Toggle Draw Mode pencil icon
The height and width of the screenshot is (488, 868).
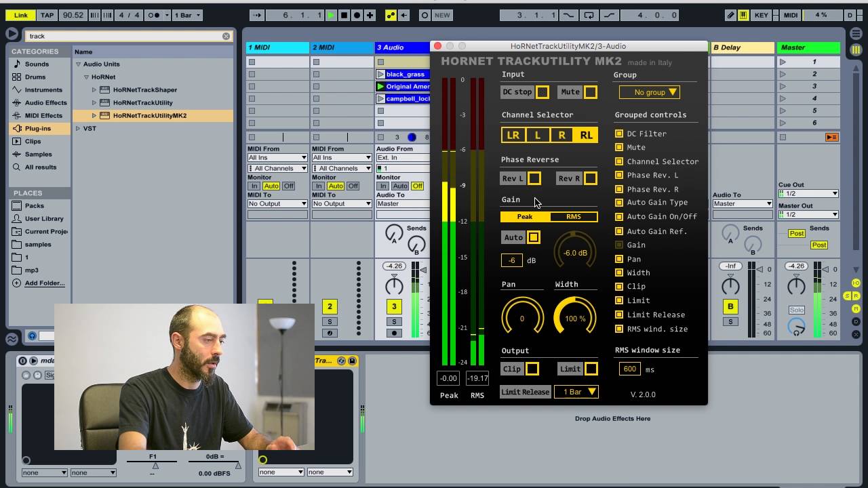click(730, 15)
